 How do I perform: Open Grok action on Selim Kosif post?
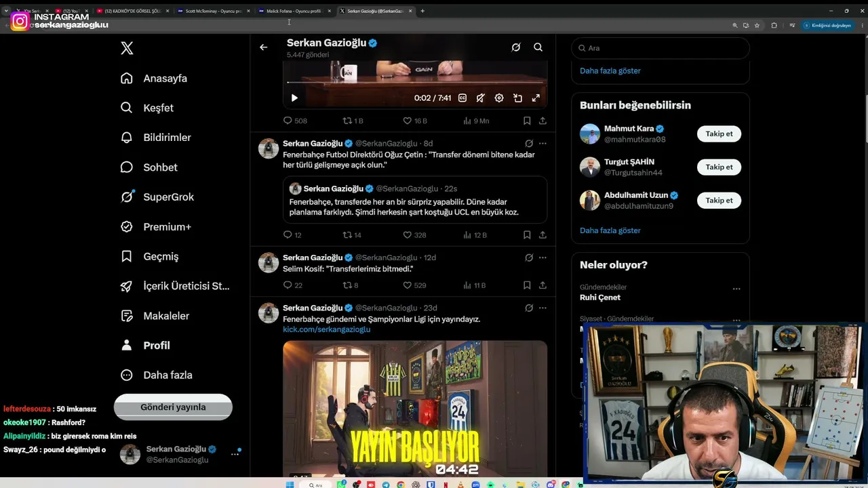[x=529, y=258]
